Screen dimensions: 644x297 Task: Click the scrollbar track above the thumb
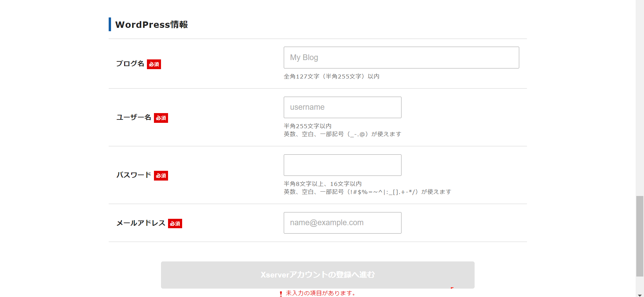[x=640, y=101]
